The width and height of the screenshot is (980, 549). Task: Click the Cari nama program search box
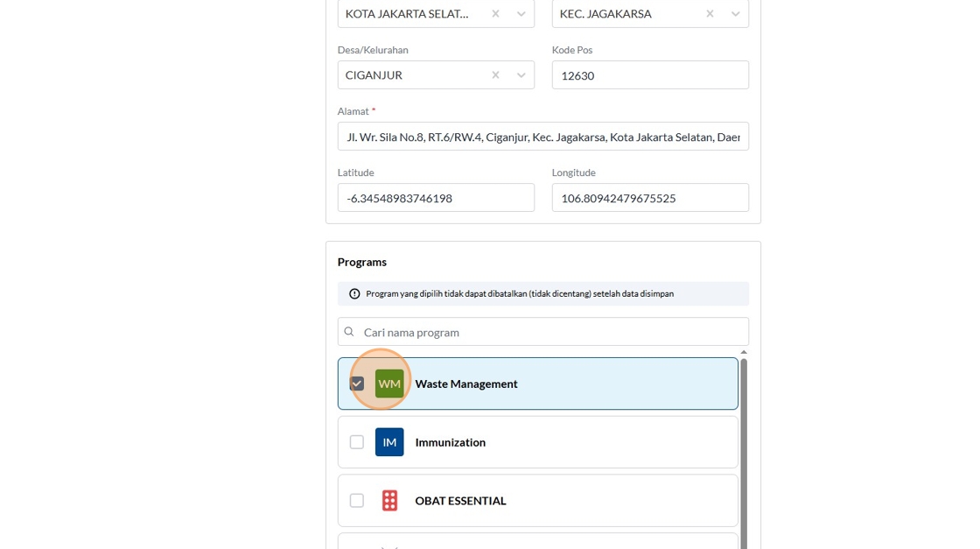point(551,332)
